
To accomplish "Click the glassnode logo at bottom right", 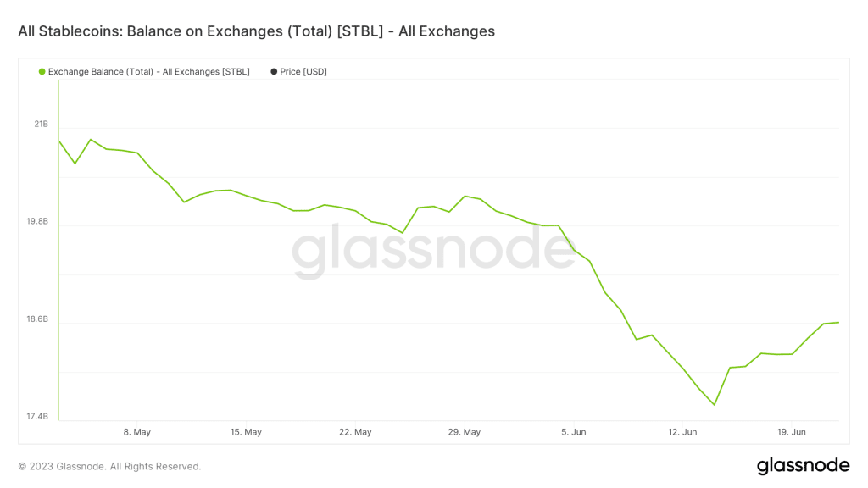I will (x=803, y=465).
